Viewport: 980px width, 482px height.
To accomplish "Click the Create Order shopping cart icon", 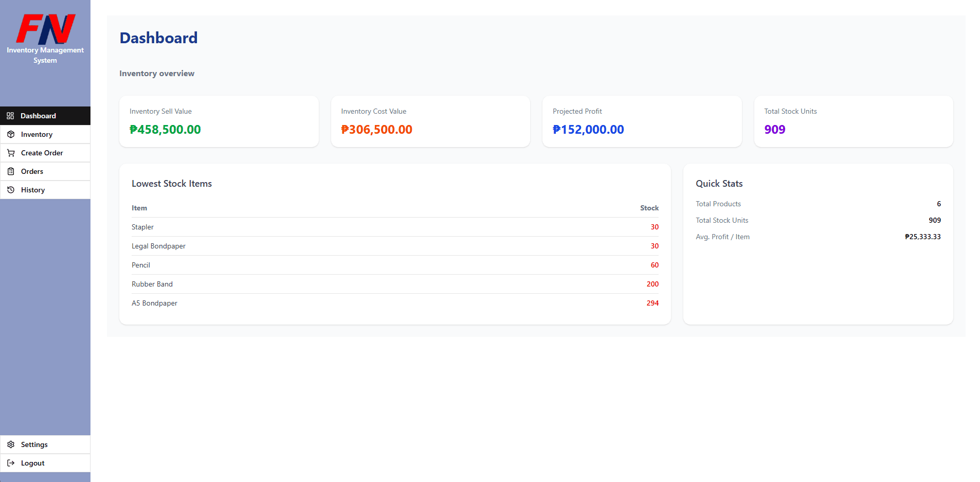I will 11,153.
